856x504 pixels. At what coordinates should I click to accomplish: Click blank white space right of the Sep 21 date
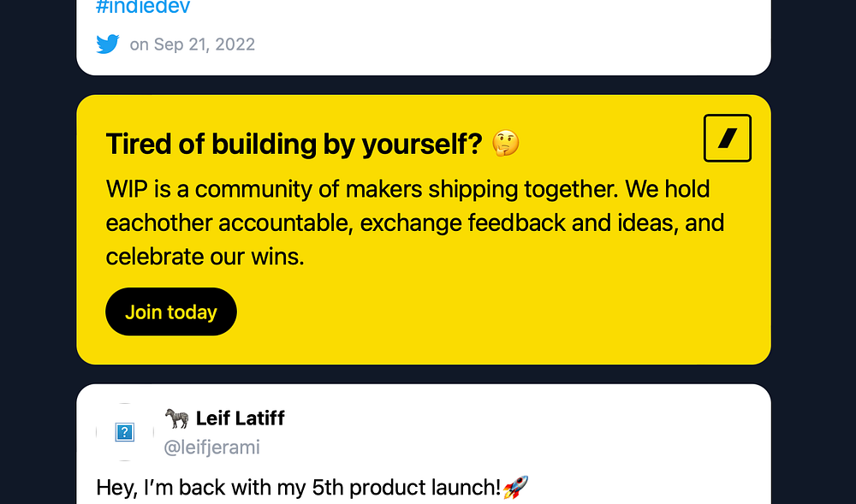point(514,44)
